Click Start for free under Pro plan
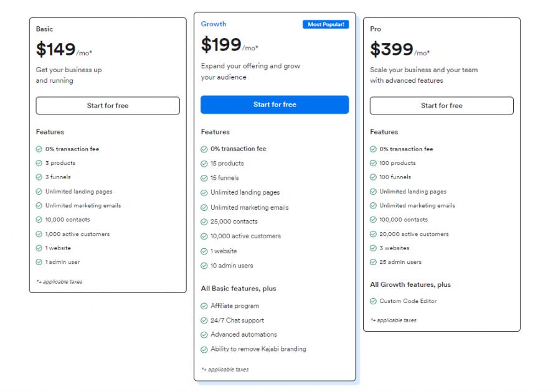Screen dimensions: 553x392 point(442,106)
